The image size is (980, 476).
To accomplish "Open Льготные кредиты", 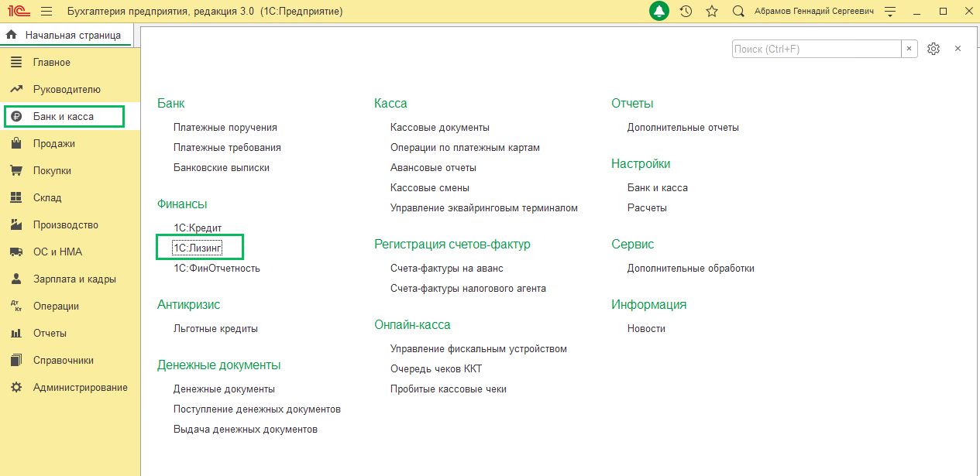I will click(215, 329).
